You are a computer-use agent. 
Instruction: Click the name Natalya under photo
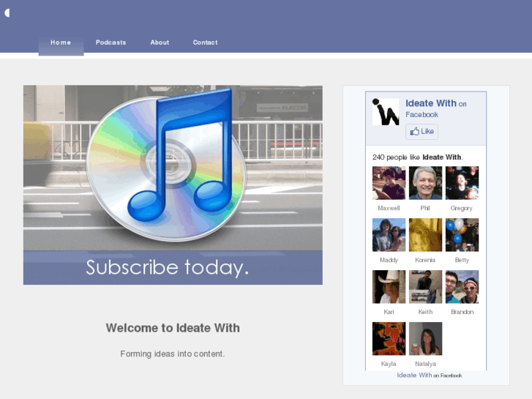425,364
